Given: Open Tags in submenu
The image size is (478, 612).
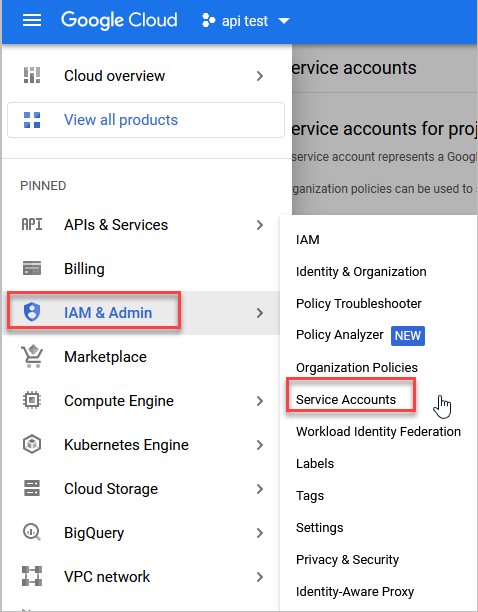Looking at the screenshot, I should [x=310, y=496].
